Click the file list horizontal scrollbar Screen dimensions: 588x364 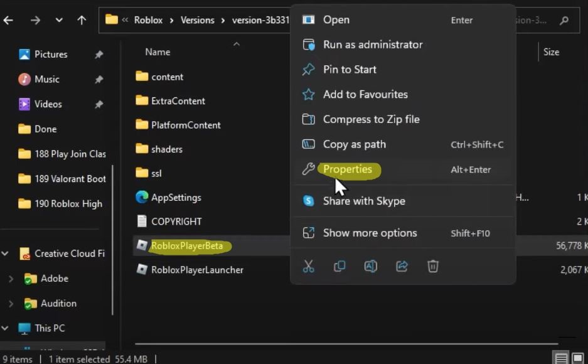[x=346, y=343]
